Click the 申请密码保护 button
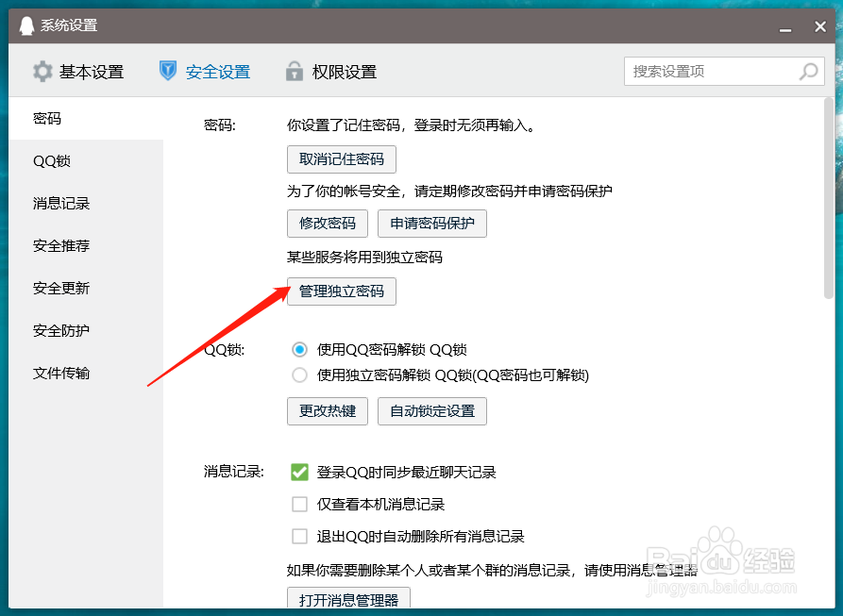843x616 pixels. click(x=432, y=224)
